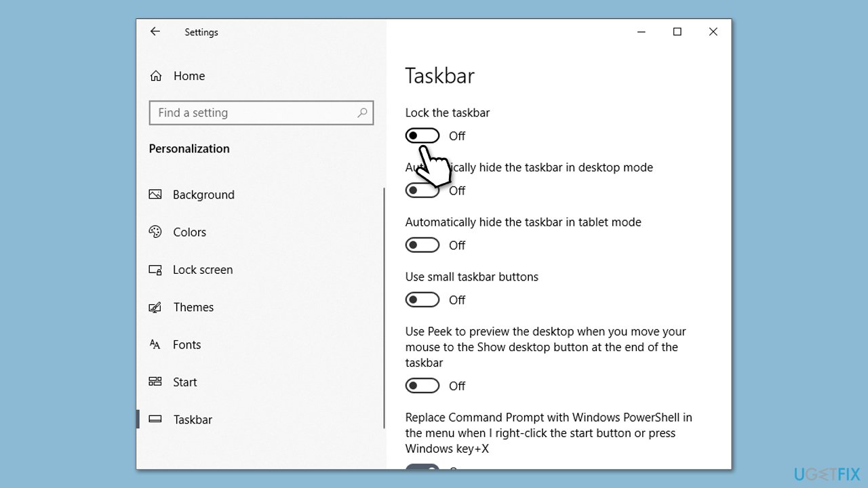Image resolution: width=868 pixels, height=488 pixels.
Task: Click the Lock screen icon in sidebar
Action: (x=155, y=269)
